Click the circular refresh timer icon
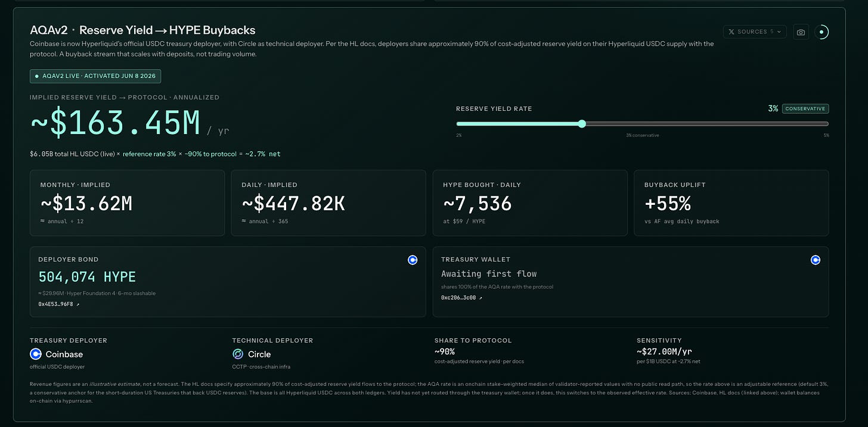Image resolution: width=868 pixels, height=427 pixels. coord(821,32)
